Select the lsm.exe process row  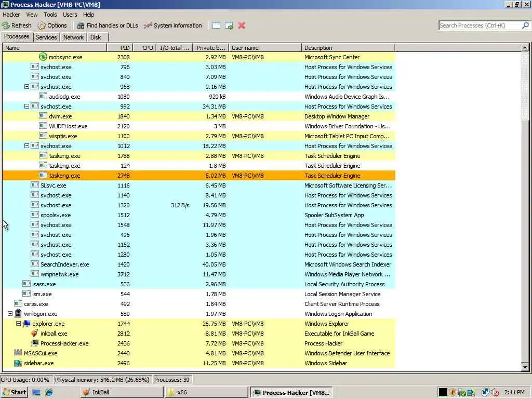tap(199, 294)
